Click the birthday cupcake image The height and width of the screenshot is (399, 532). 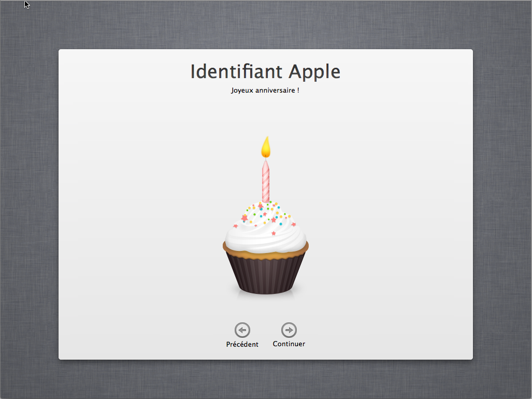pos(266,216)
